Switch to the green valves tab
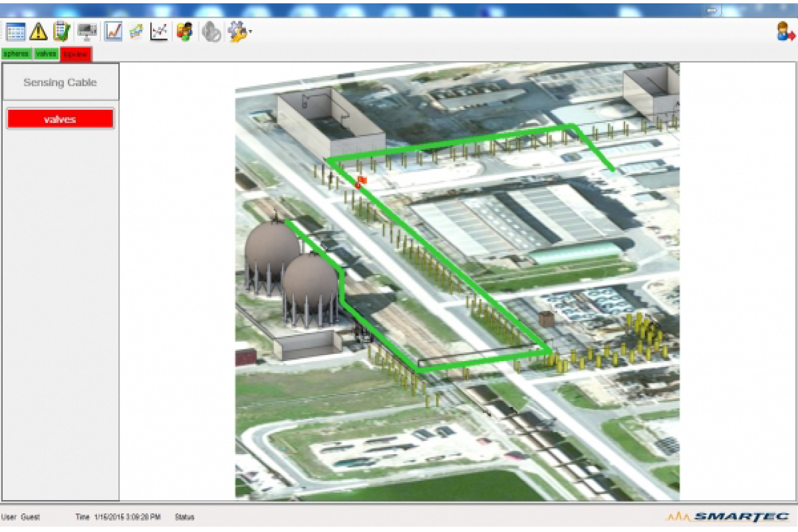The width and height of the screenshot is (798, 532). pyautogui.click(x=46, y=54)
